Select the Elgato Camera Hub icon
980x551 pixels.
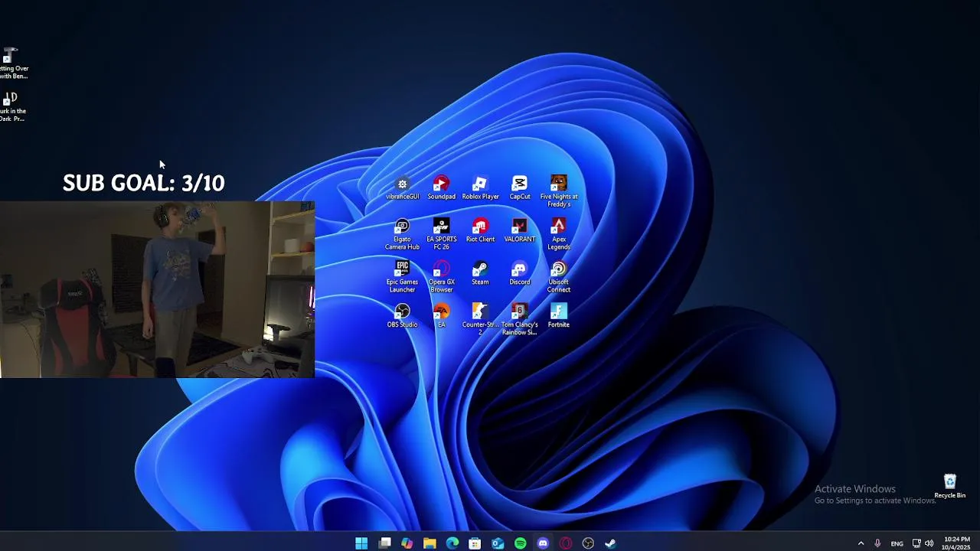click(402, 234)
